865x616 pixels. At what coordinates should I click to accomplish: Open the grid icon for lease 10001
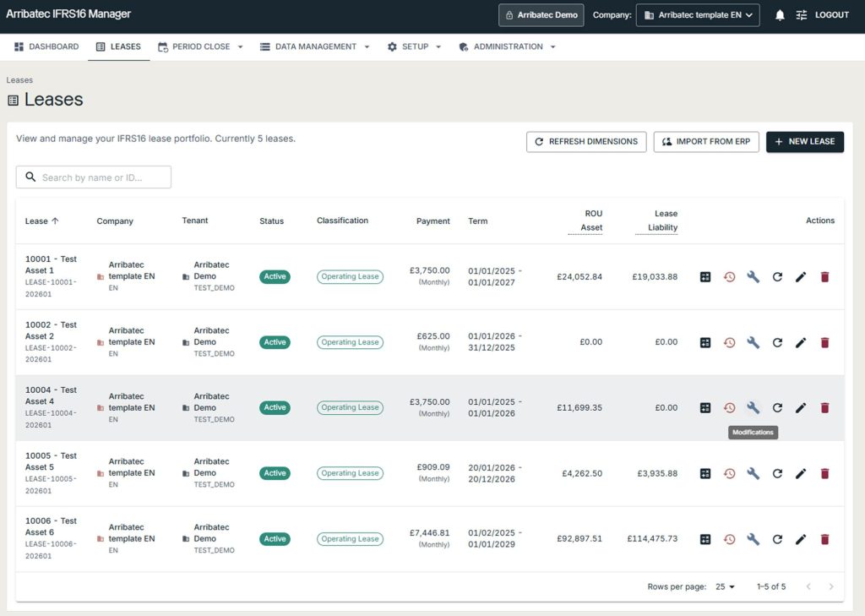[705, 277]
